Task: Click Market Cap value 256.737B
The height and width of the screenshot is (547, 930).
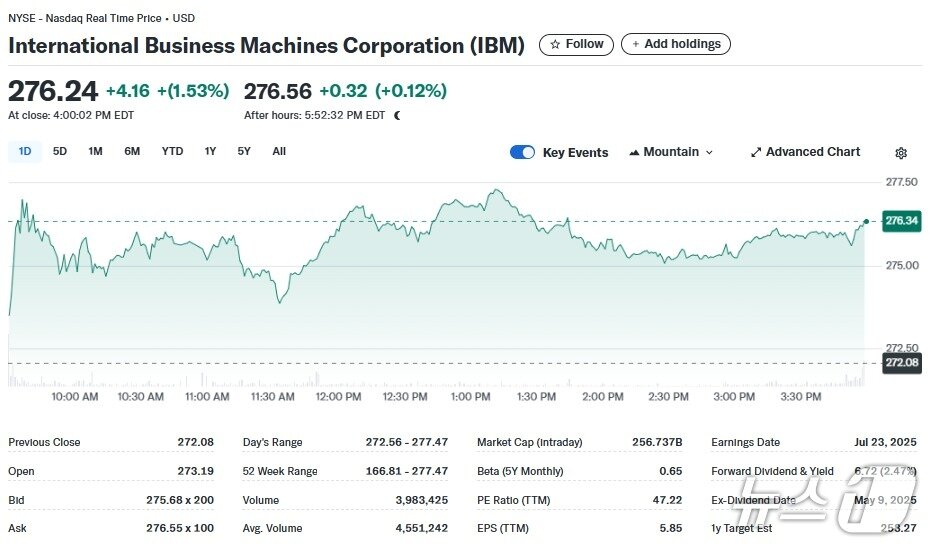Action: 657,443
